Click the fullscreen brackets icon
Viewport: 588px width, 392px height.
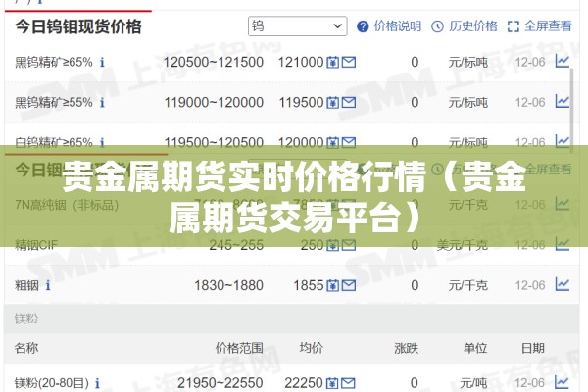(x=513, y=26)
